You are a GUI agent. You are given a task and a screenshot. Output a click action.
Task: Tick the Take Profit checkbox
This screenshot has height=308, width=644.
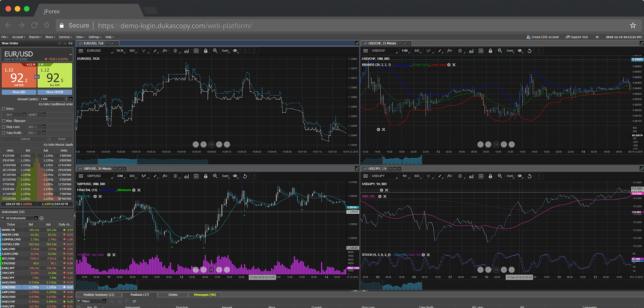(4, 133)
